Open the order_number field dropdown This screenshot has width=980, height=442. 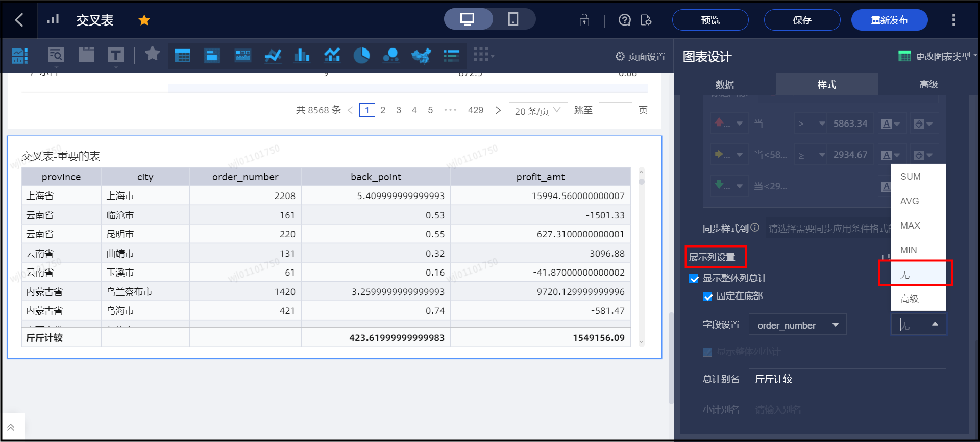tap(797, 325)
